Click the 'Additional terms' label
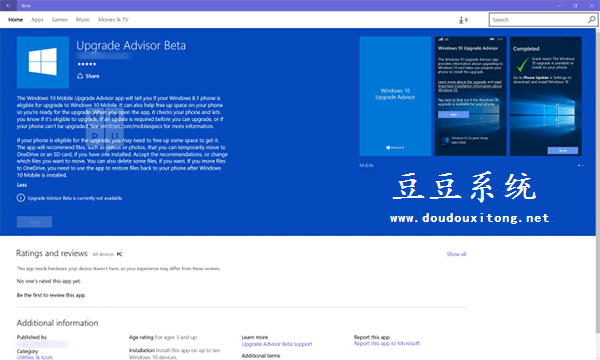This screenshot has height=360, width=600. point(261,356)
